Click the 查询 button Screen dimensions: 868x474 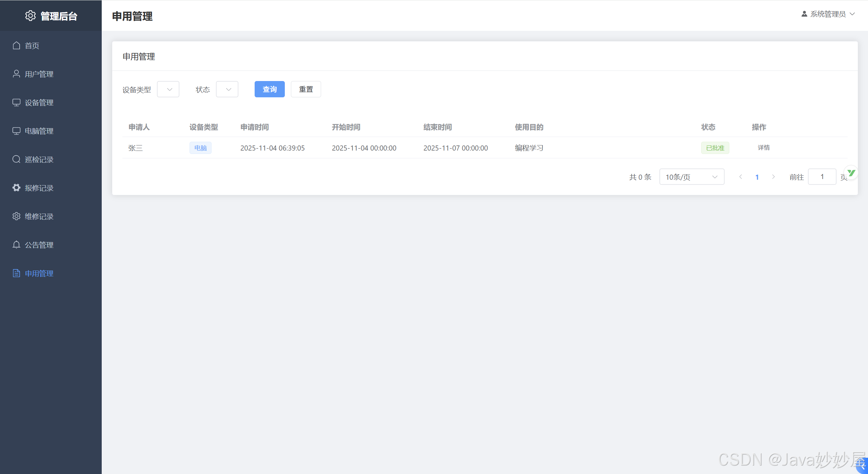coord(270,89)
